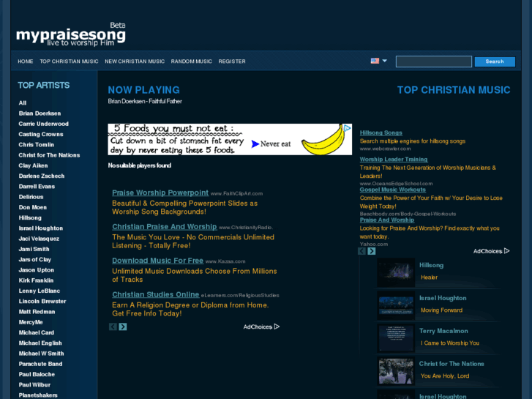Image resolution: width=532 pixels, height=399 pixels.
Task: Select All in Top Artists
Action: [23, 103]
